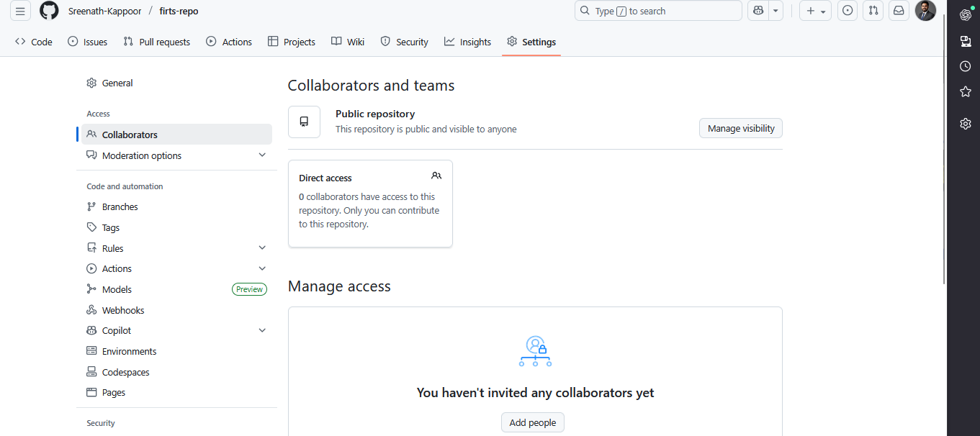The width and height of the screenshot is (980, 436).
Task: Expand the Copilot settings section
Action: [x=262, y=331]
